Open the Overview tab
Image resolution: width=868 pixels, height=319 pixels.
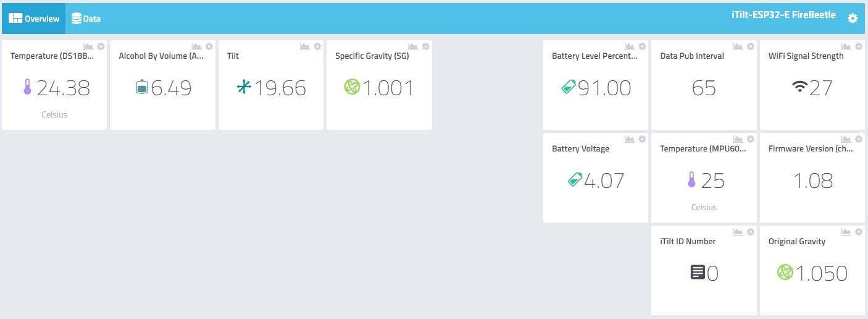coord(34,19)
